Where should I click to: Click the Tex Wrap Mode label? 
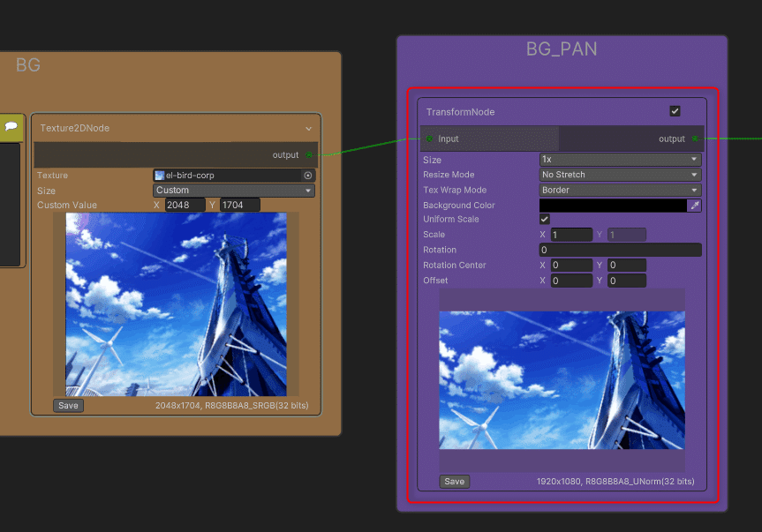455,190
